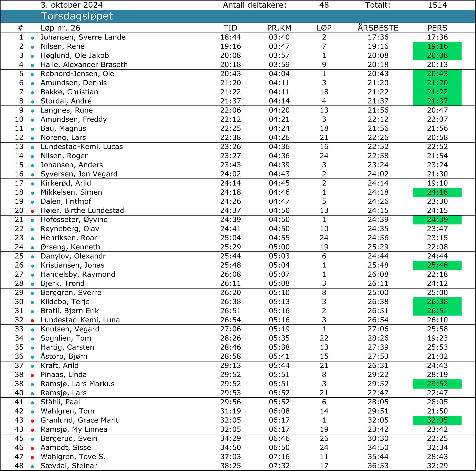476x471 pixels.
Task: Click the ÅRSBESTE column header
Action: 378,27
